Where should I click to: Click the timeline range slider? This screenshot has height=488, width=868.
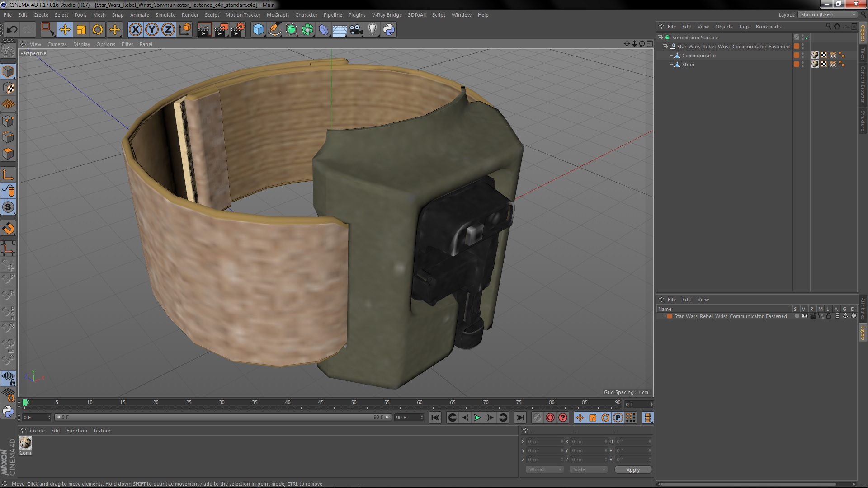click(x=223, y=418)
